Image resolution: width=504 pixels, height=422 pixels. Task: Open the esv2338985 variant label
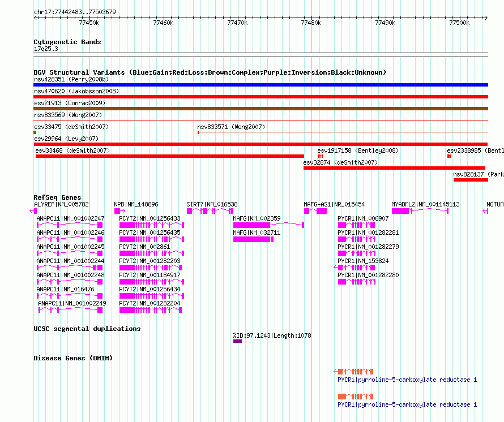click(x=475, y=150)
